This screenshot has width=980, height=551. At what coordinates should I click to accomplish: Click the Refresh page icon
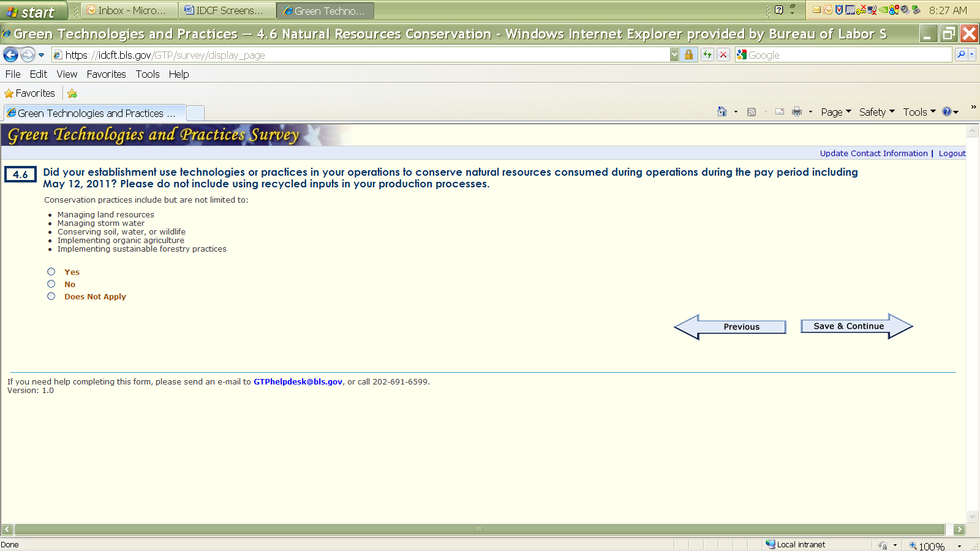point(707,55)
